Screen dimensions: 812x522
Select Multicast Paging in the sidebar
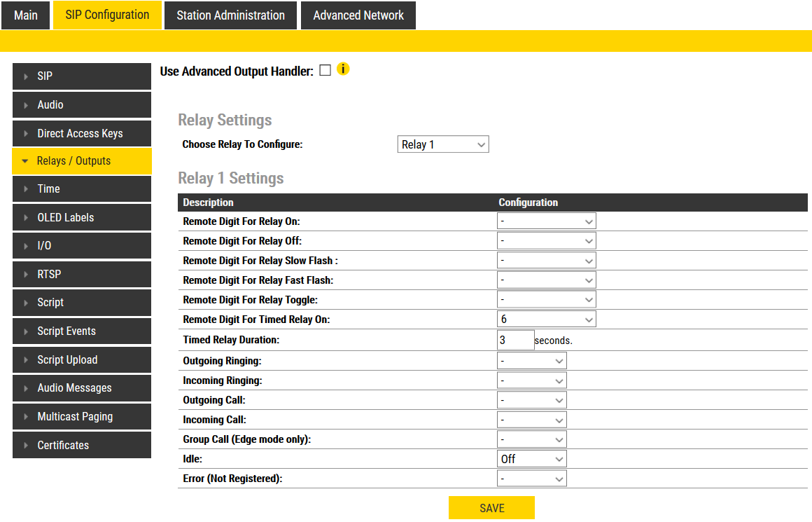[x=81, y=417]
